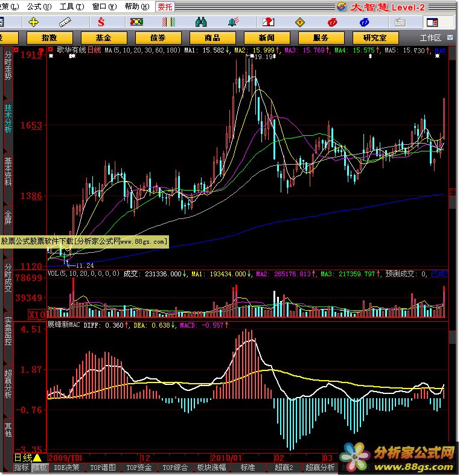Open the 工具 menu
Image resolution: width=460 pixels, height=476 pixels.
(x=70, y=7)
